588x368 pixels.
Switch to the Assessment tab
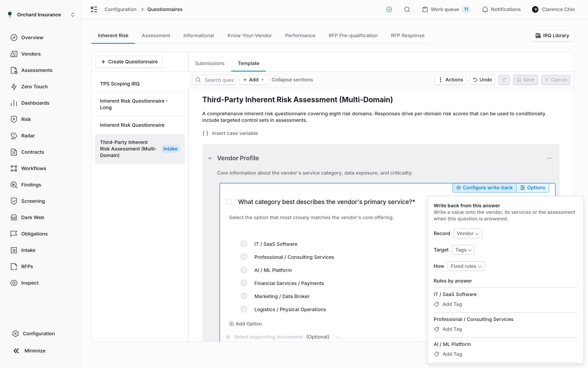click(156, 36)
